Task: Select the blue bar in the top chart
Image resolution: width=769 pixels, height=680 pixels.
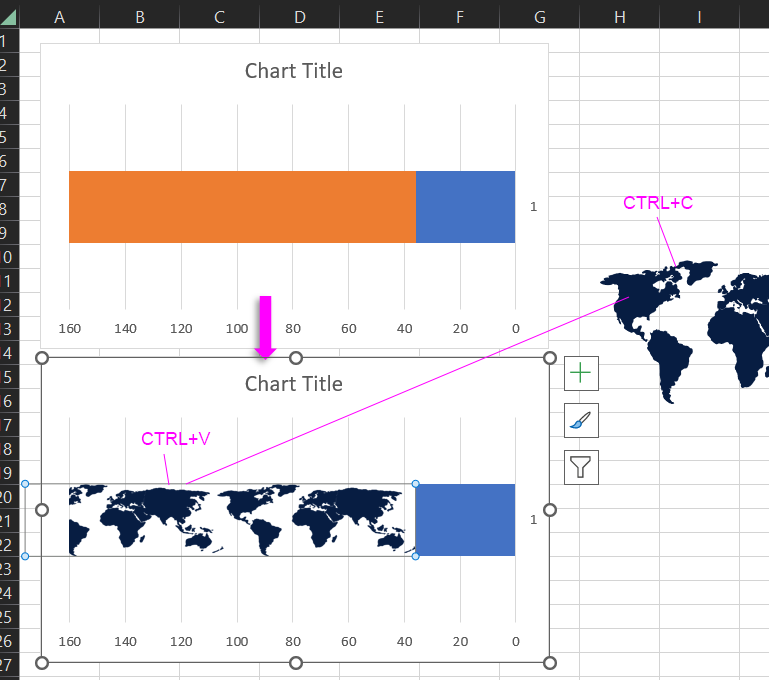Action: tap(465, 207)
